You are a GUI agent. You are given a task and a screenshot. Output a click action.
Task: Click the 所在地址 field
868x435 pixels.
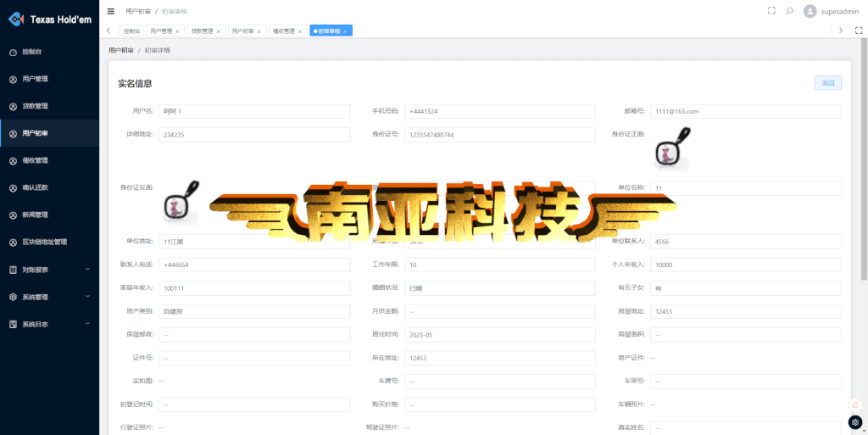coord(500,358)
